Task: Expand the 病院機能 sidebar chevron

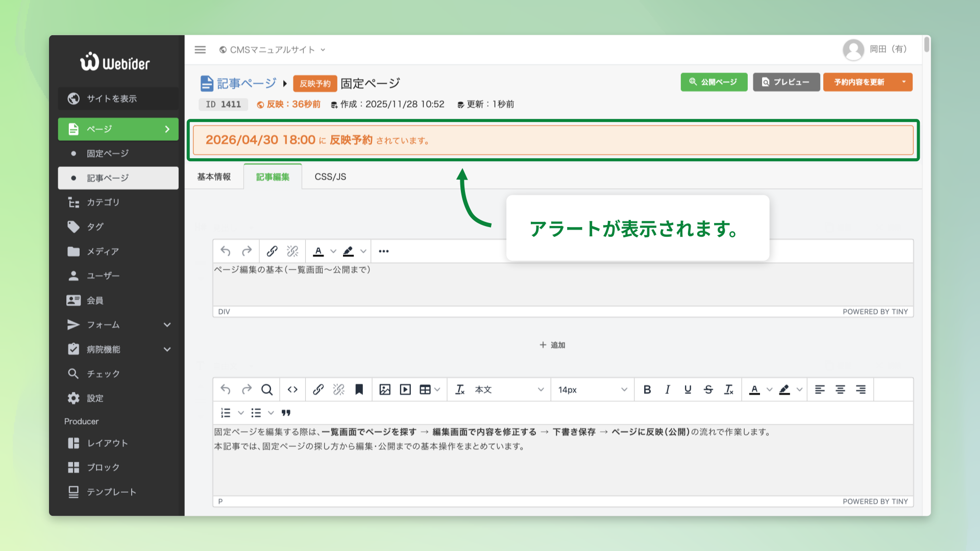Action: click(x=167, y=349)
